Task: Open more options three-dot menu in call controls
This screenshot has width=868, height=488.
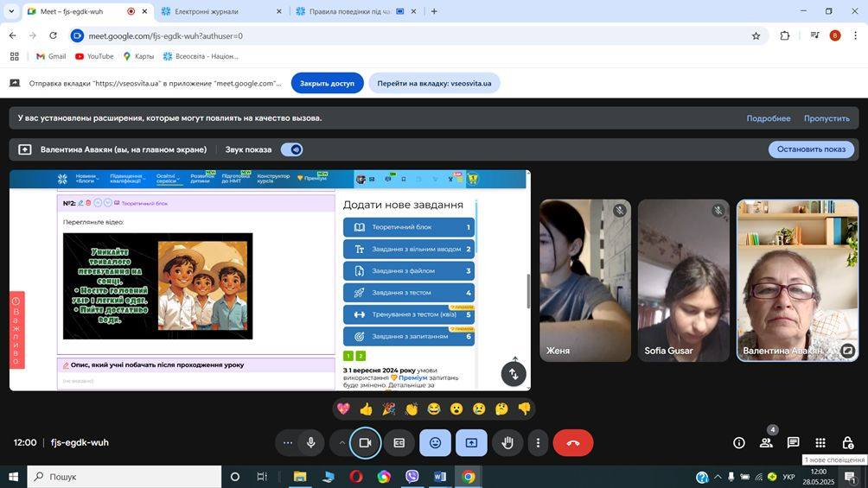Action: (538, 442)
